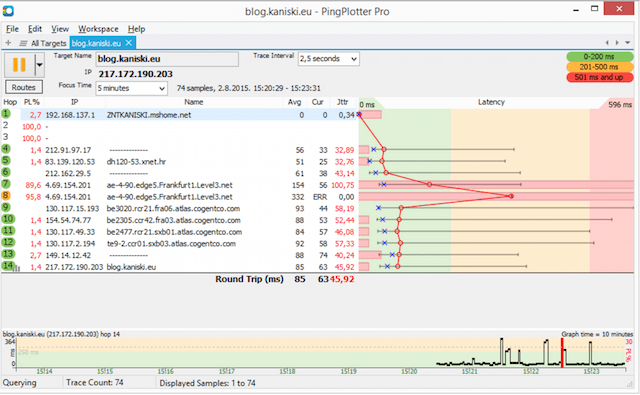The height and width of the screenshot is (395, 640).
Task: Close the blog.kaniski.eu tab
Action: [129, 43]
